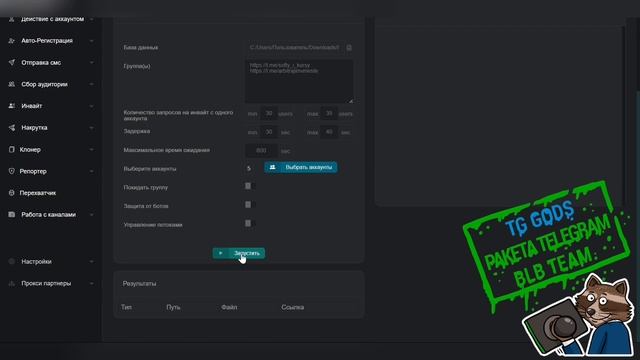This screenshot has width=640, height=360.
Task: Expand the Клонер chevron
Action: click(x=91, y=149)
